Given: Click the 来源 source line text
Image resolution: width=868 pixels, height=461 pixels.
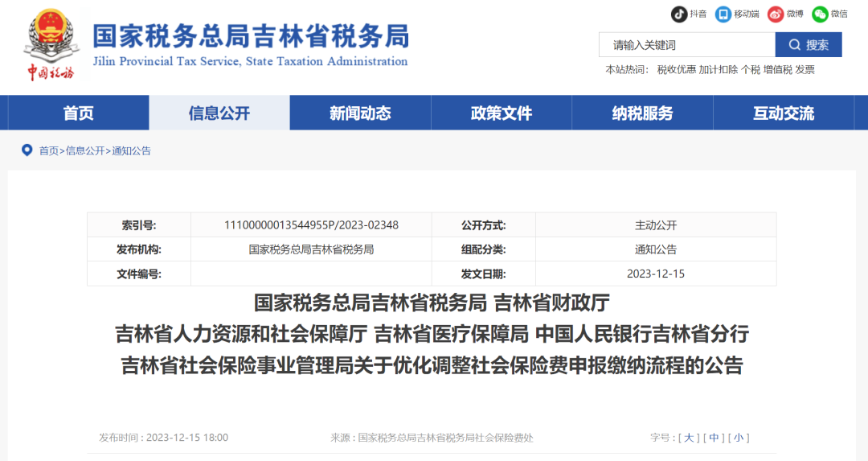Looking at the screenshot, I should pos(432,438).
